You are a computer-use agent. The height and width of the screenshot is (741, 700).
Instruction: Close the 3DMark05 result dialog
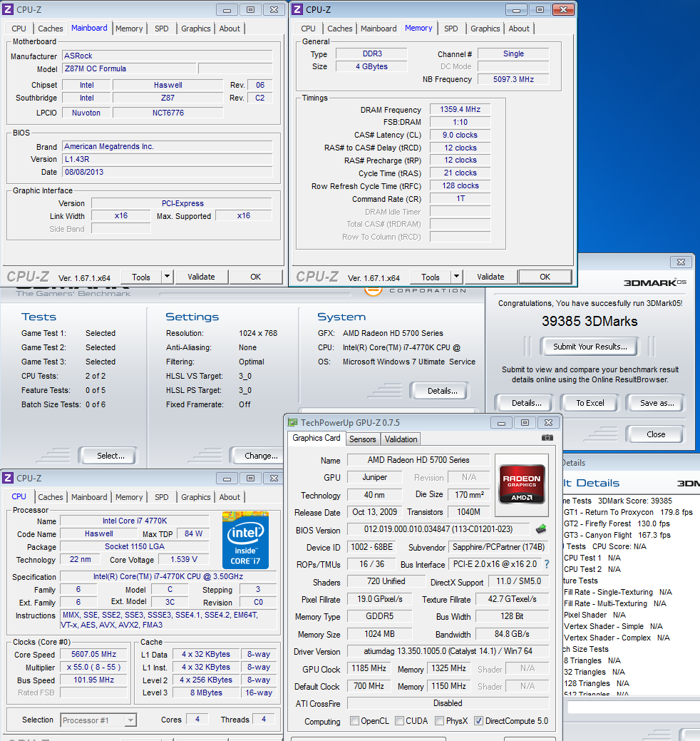(x=681, y=262)
